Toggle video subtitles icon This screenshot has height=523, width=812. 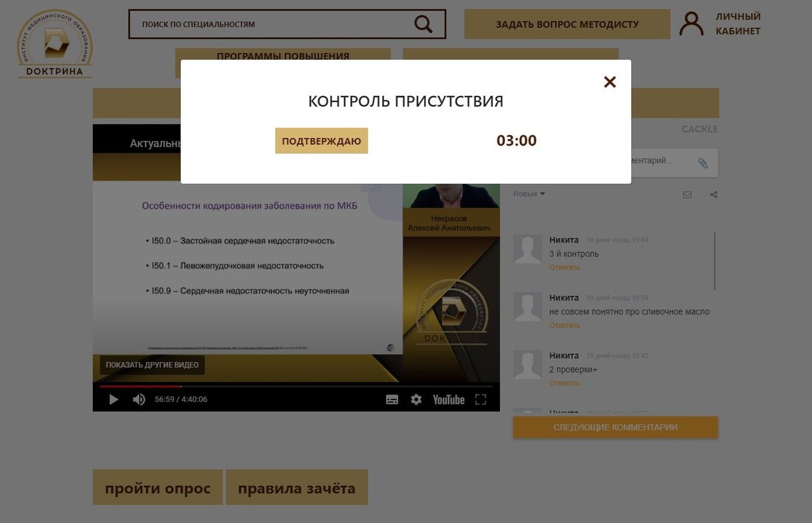[x=392, y=399]
